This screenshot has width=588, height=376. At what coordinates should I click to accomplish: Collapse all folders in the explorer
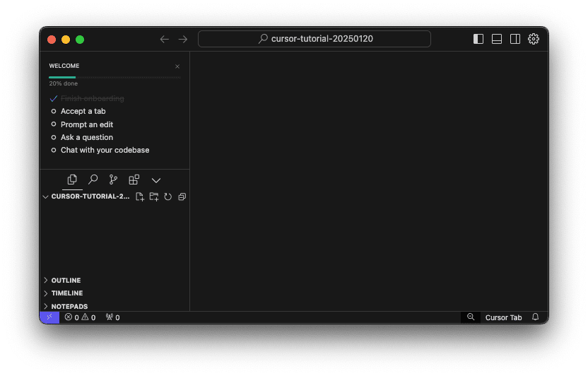click(x=182, y=196)
